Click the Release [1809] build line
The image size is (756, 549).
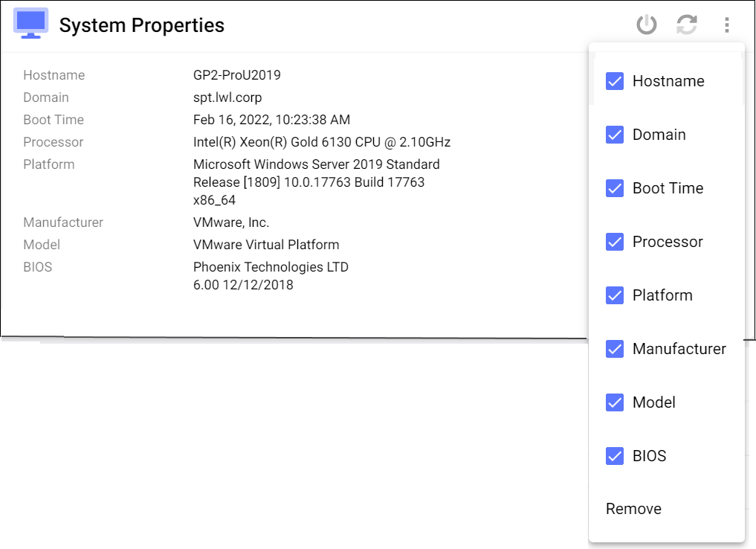pos(308,182)
